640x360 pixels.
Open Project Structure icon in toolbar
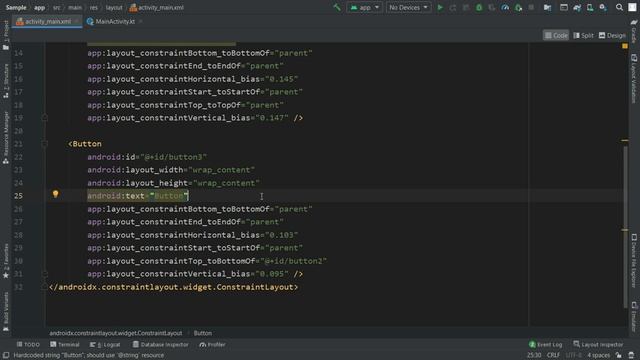pyautogui.click(x=547, y=7)
